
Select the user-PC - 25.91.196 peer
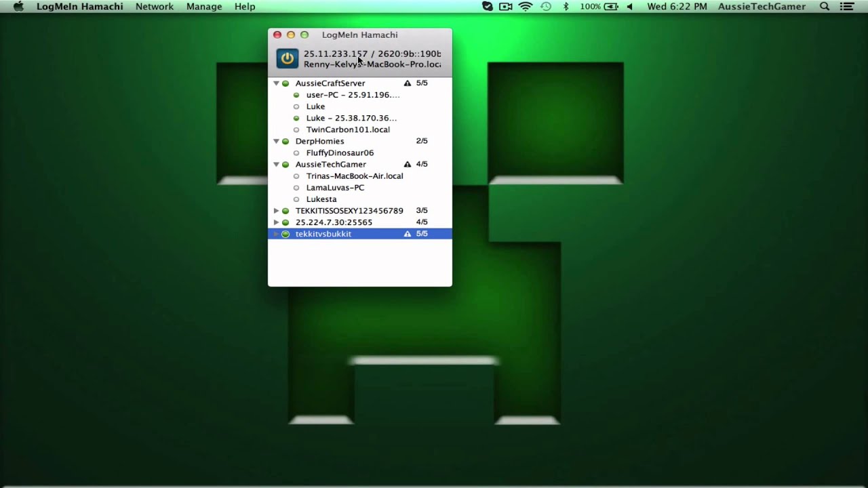click(353, 95)
